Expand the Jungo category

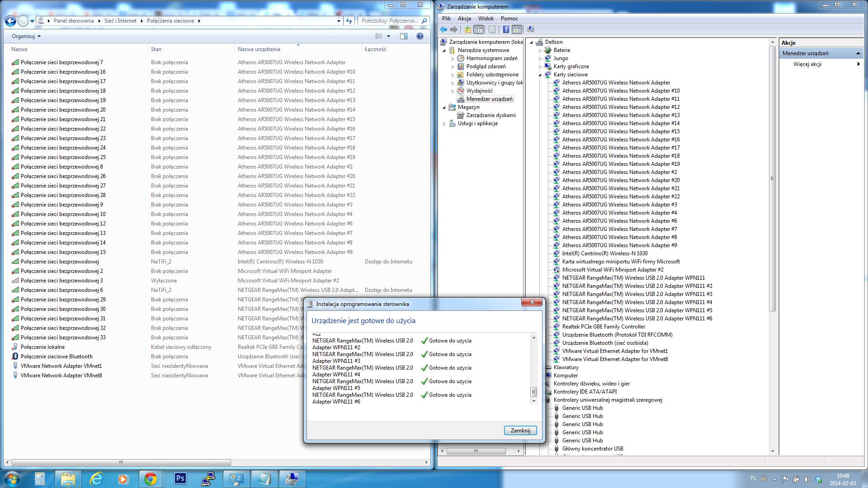[540, 59]
